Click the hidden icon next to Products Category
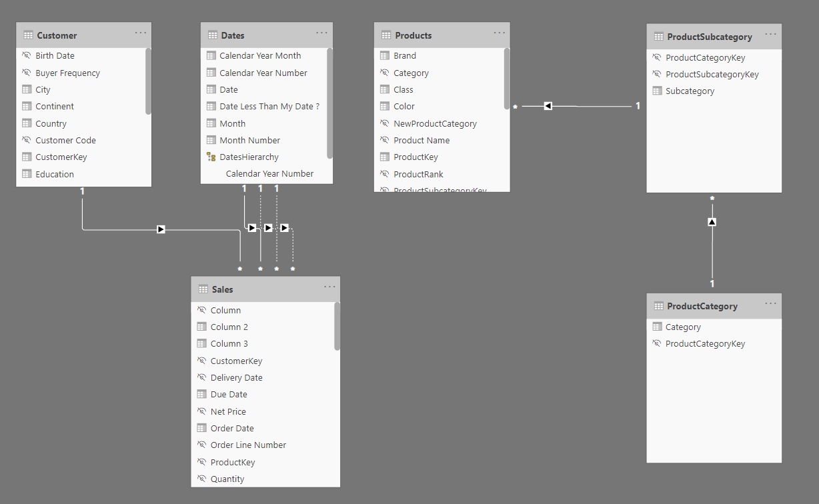The image size is (819, 504). pos(385,73)
